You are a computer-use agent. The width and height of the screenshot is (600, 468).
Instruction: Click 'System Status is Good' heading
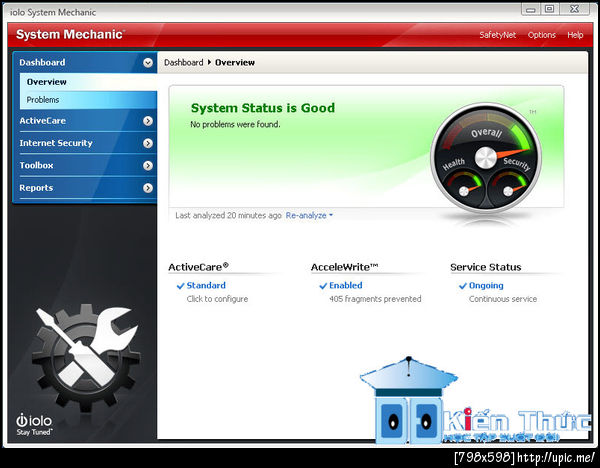(263, 108)
